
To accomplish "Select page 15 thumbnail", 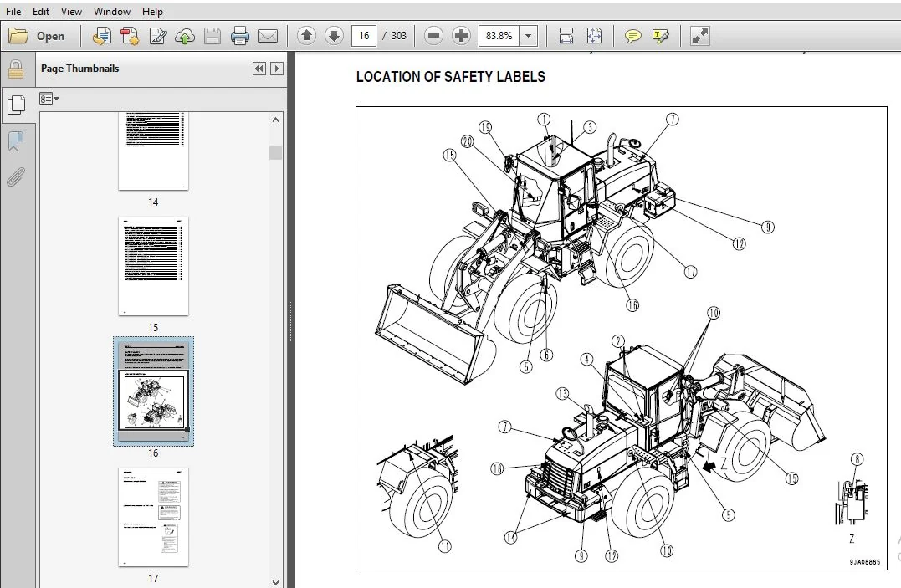I will [153, 266].
